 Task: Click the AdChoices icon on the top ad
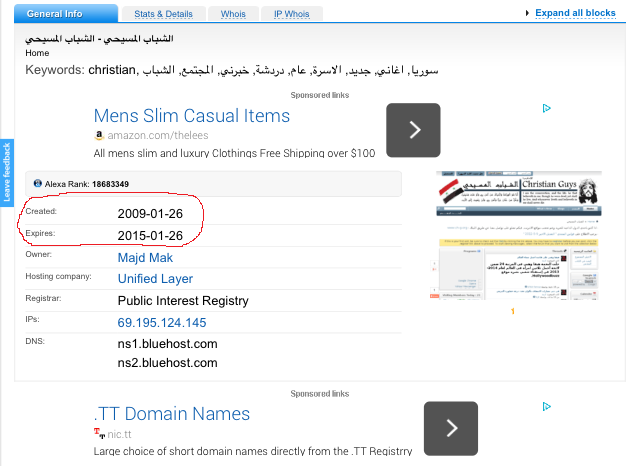point(547,108)
